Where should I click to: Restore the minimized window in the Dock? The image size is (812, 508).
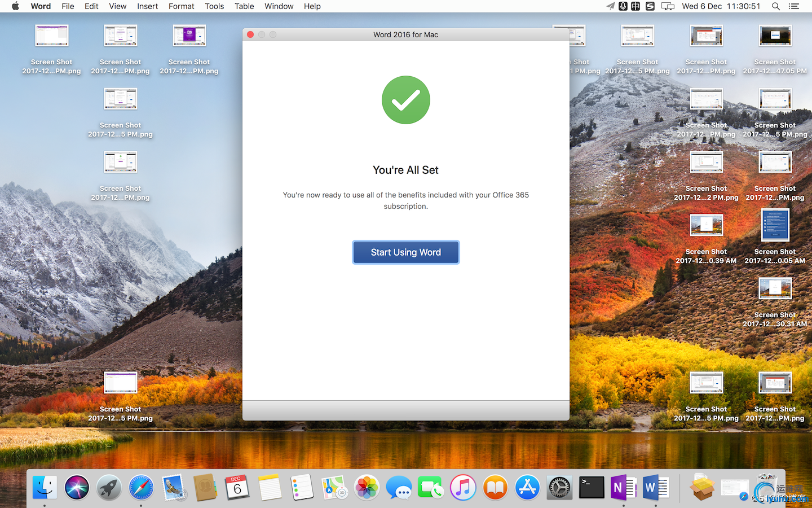pyautogui.click(x=735, y=488)
